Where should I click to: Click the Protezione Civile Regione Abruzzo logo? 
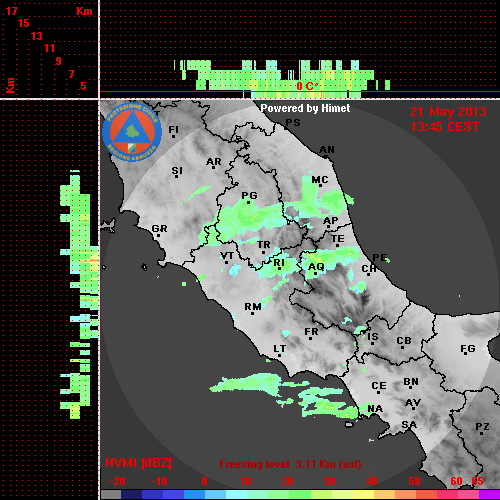(x=132, y=132)
